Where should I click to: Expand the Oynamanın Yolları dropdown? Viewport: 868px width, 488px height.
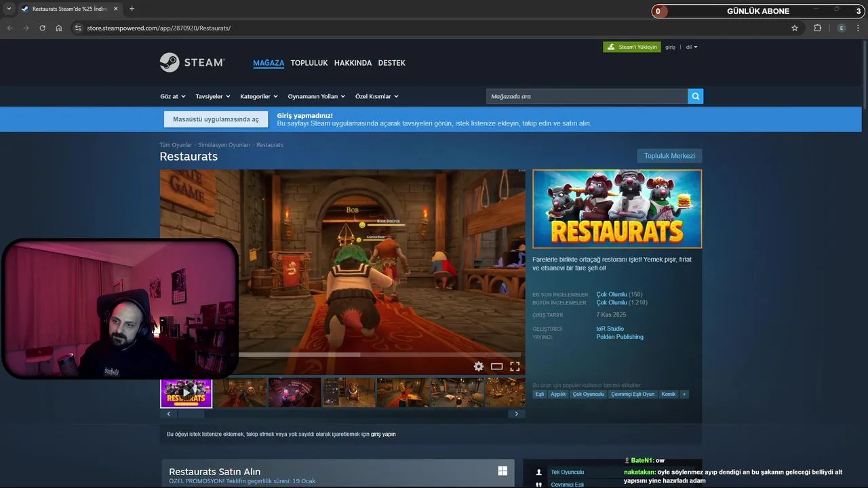317,96
